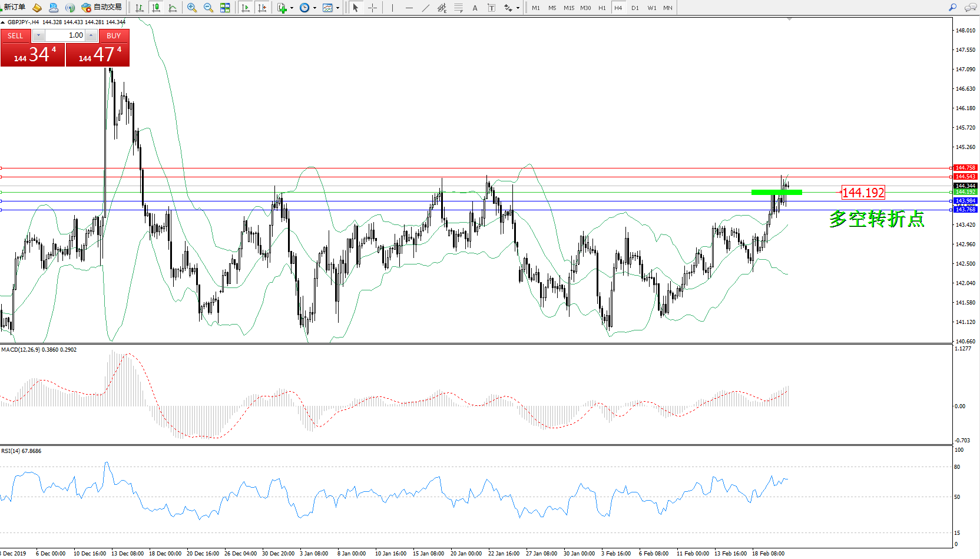Open the Templates dropdown arrow
Viewport: 980px width, 559px height.
(337, 8)
